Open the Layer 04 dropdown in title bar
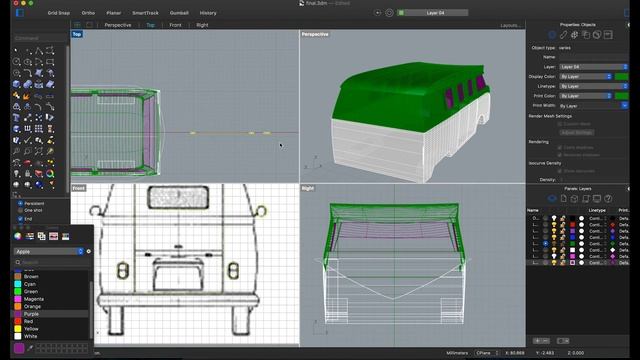The image size is (640, 360). (x=433, y=13)
